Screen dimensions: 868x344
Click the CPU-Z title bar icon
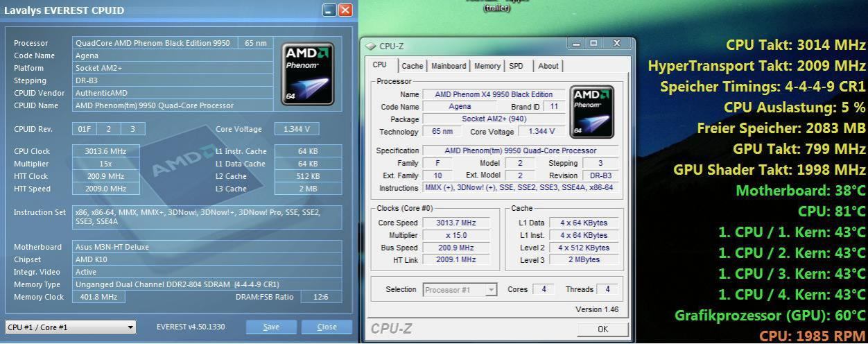tap(371, 46)
